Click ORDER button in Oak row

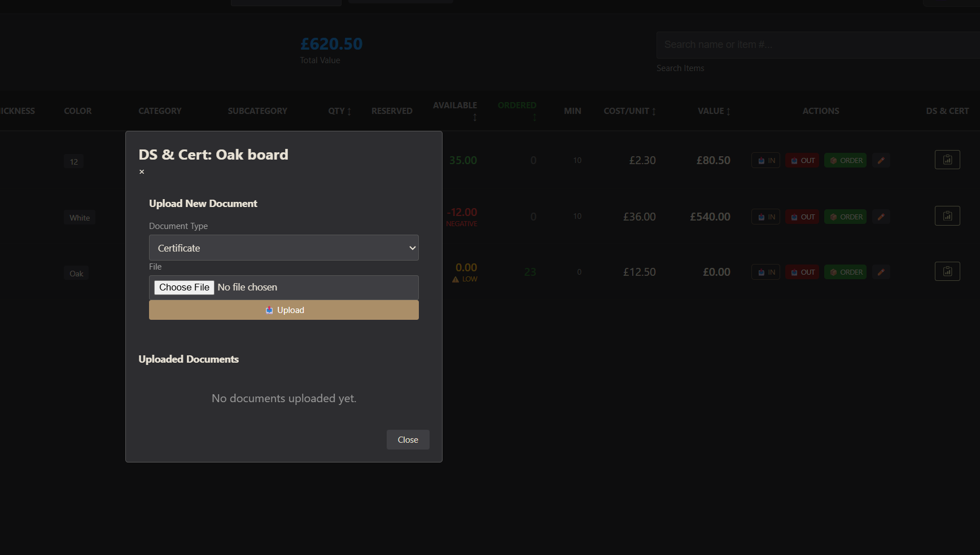click(x=845, y=272)
